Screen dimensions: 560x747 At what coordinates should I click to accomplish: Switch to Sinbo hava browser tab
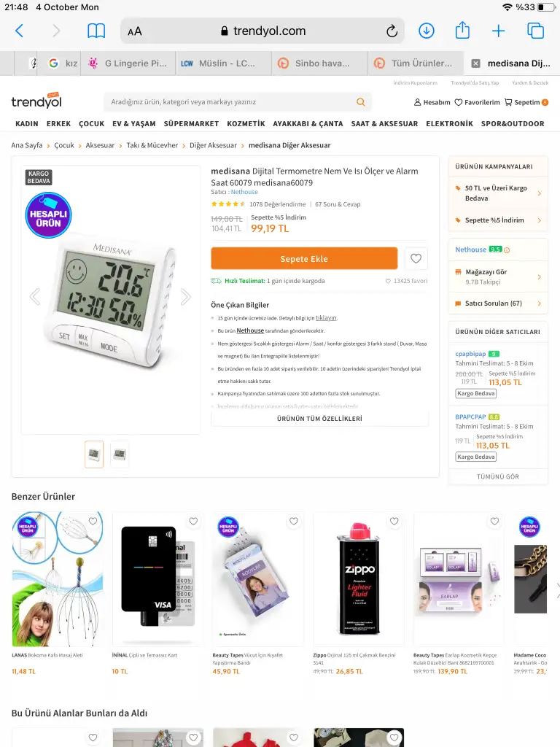319,63
